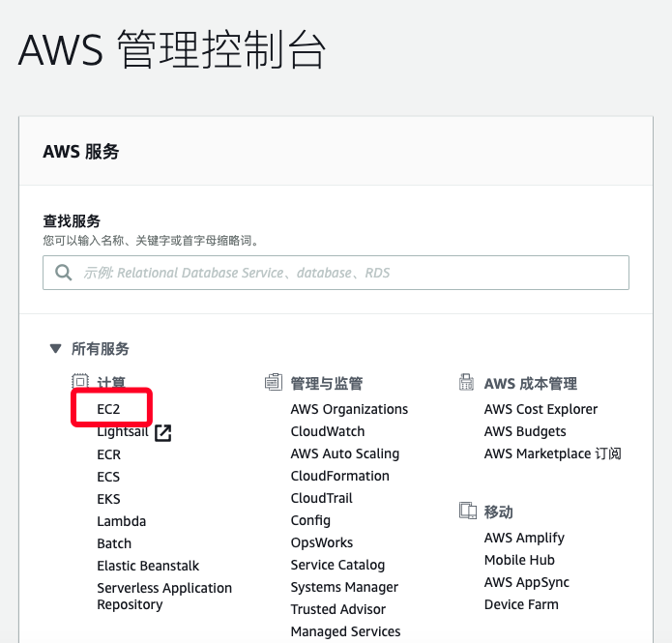
Task: Click the 查找服务 label
Action: click(x=72, y=221)
